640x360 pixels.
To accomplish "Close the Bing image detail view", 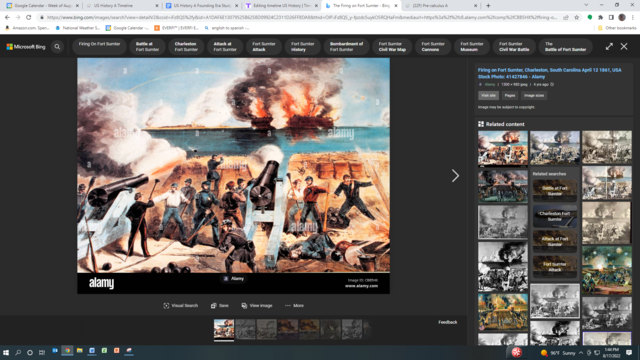I will point(624,47).
